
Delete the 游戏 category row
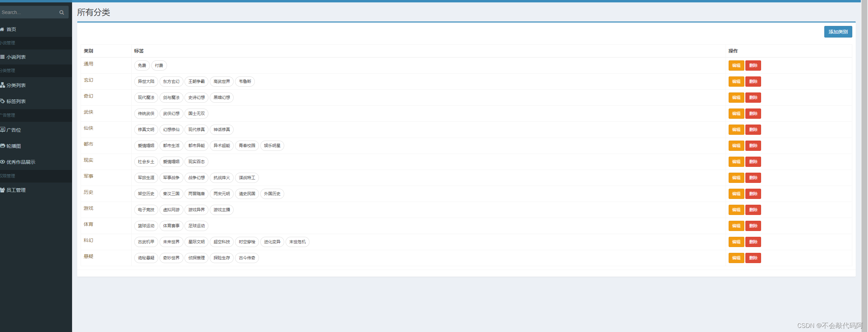coord(753,210)
